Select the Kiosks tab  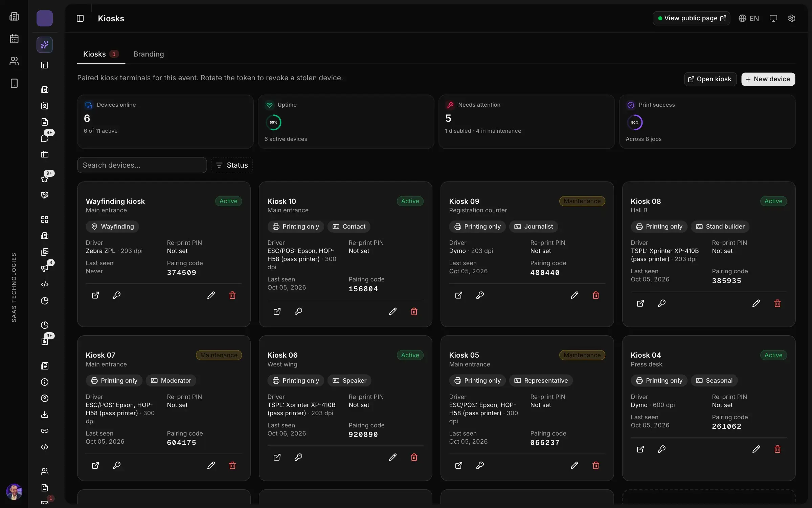pos(101,54)
